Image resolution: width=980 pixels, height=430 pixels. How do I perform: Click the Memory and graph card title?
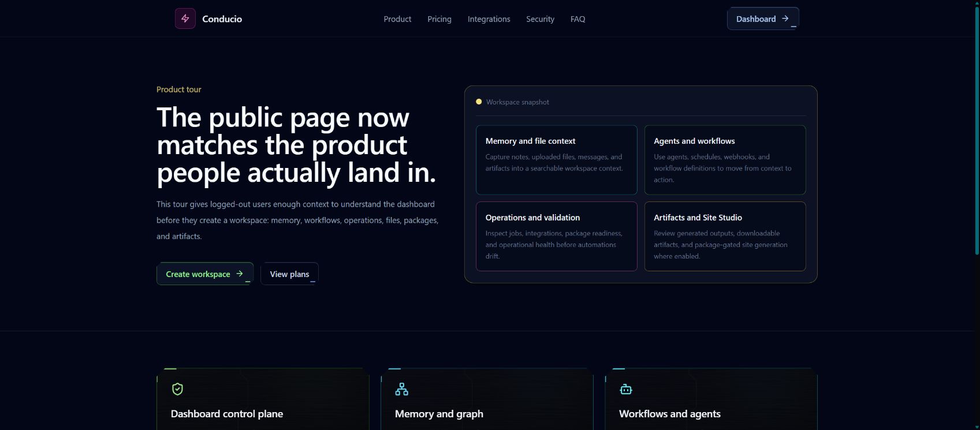click(439, 414)
